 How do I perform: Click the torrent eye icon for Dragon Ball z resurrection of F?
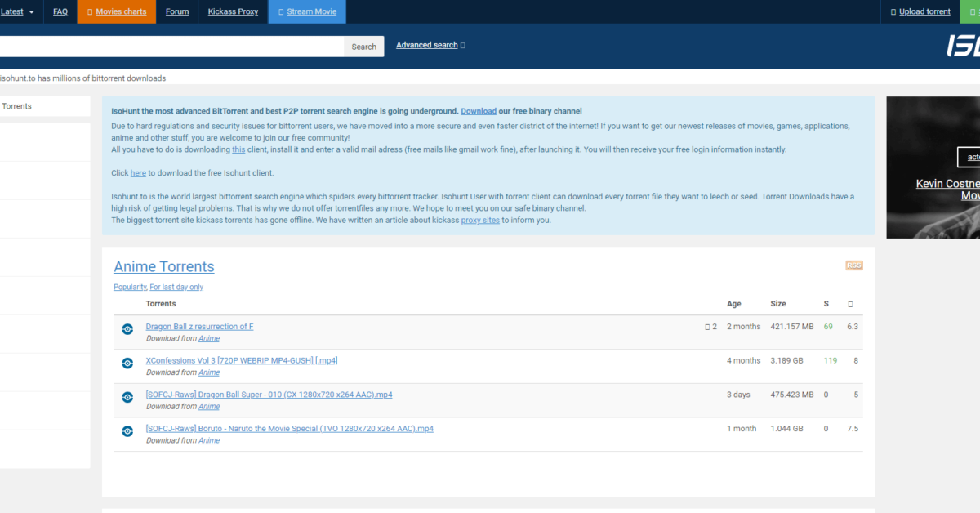tap(127, 329)
